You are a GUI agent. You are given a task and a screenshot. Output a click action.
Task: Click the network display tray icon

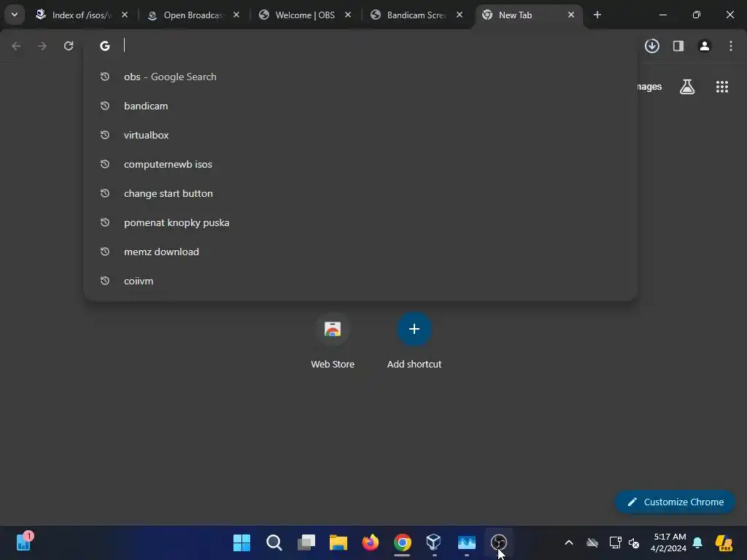tap(615, 542)
